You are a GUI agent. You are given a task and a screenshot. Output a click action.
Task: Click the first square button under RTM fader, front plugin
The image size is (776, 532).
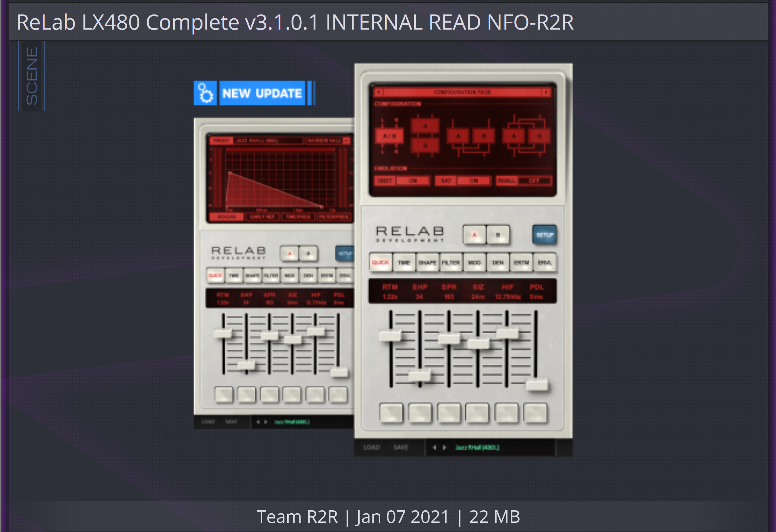[391, 413]
